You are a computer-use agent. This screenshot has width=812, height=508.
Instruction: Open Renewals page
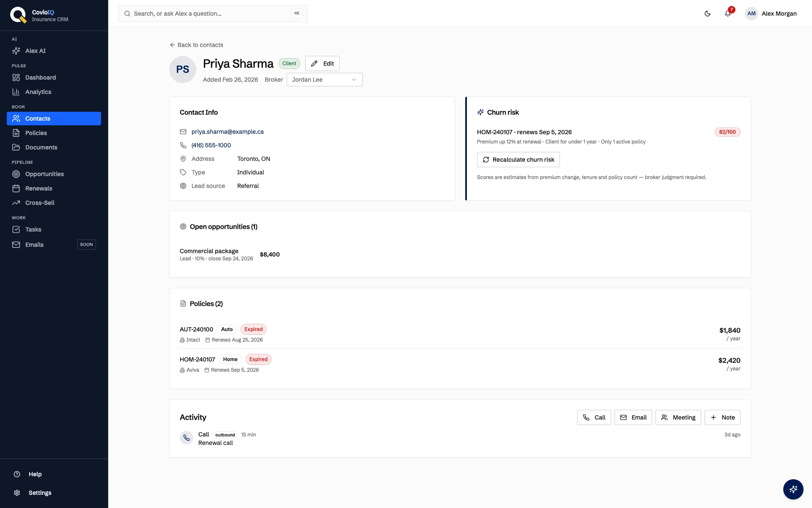click(x=54, y=188)
